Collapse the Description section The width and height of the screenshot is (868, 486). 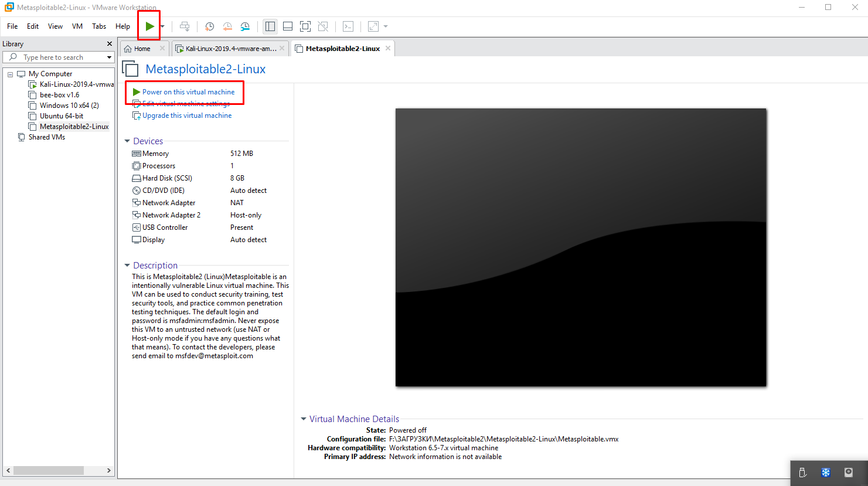point(127,266)
